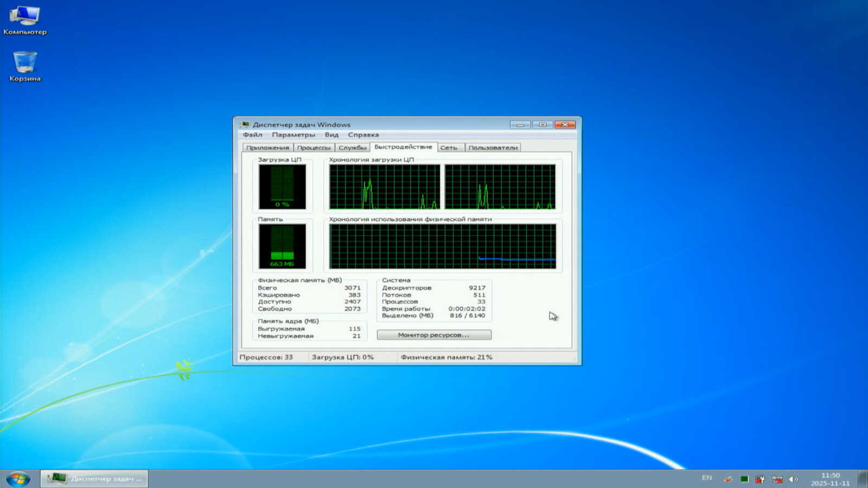Click the Загрузка ЦП gauge showing 0 %
The height and width of the screenshot is (488, 868).
(282, 187)
